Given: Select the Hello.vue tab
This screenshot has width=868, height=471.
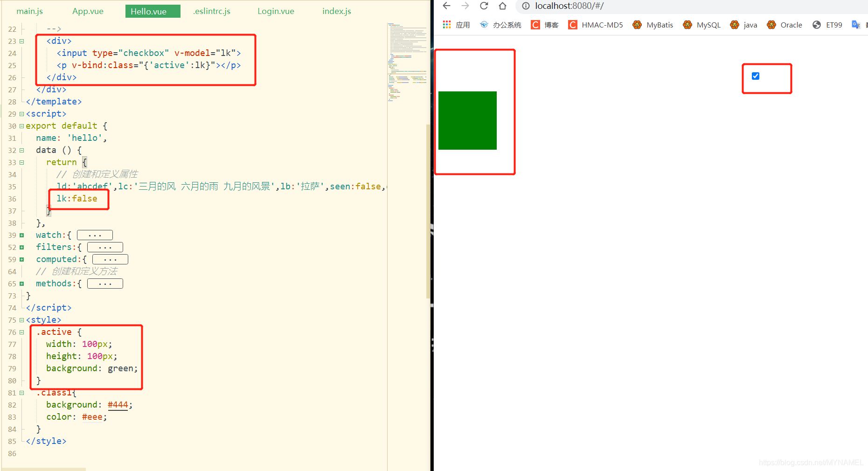Looking at the screenshot, I should click(153, 11).
